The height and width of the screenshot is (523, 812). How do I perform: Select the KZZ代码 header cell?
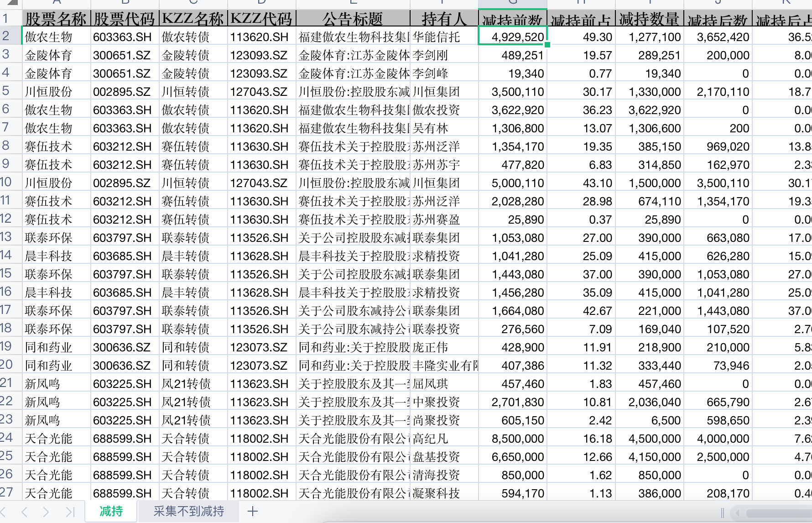(x=261, y=19)
